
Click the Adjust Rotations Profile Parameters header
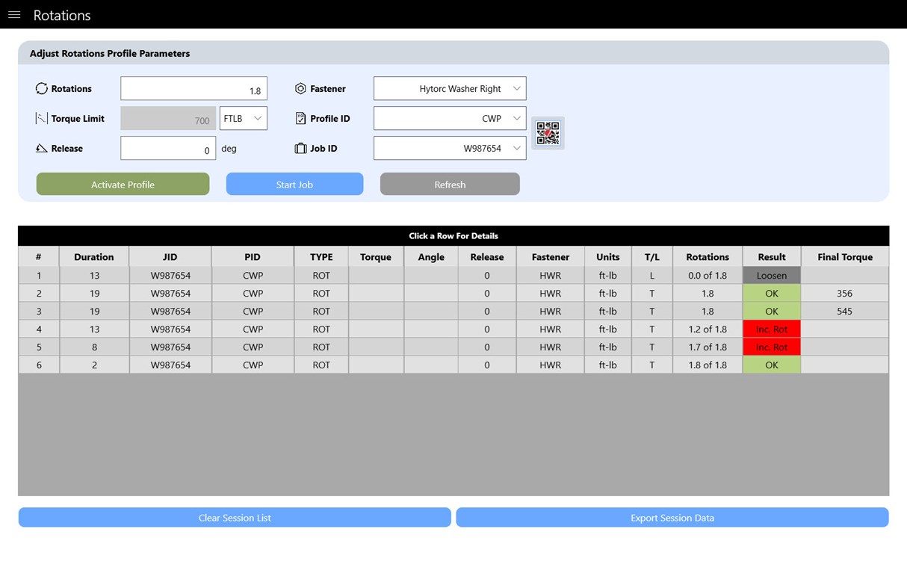point(110,53)
